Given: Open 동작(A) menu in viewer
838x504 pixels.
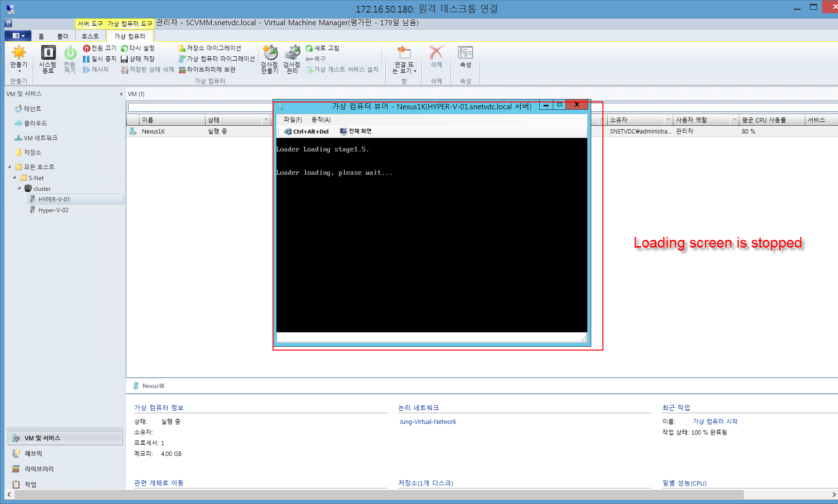Looking at the screenshot, I should coord(321,119).
